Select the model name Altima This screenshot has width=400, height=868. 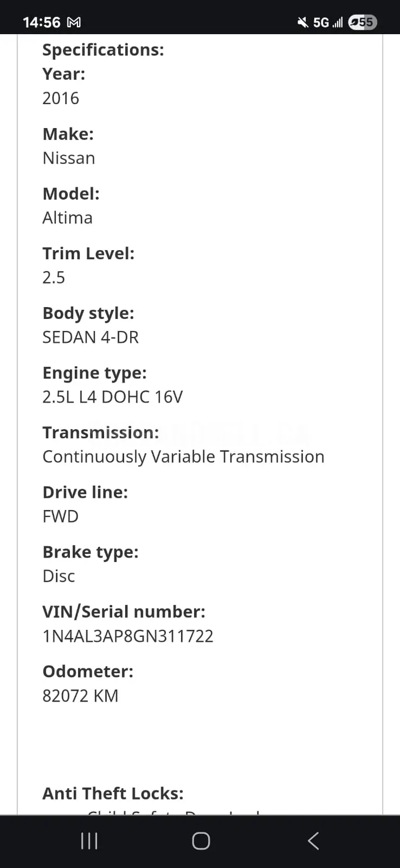(67, 218)
